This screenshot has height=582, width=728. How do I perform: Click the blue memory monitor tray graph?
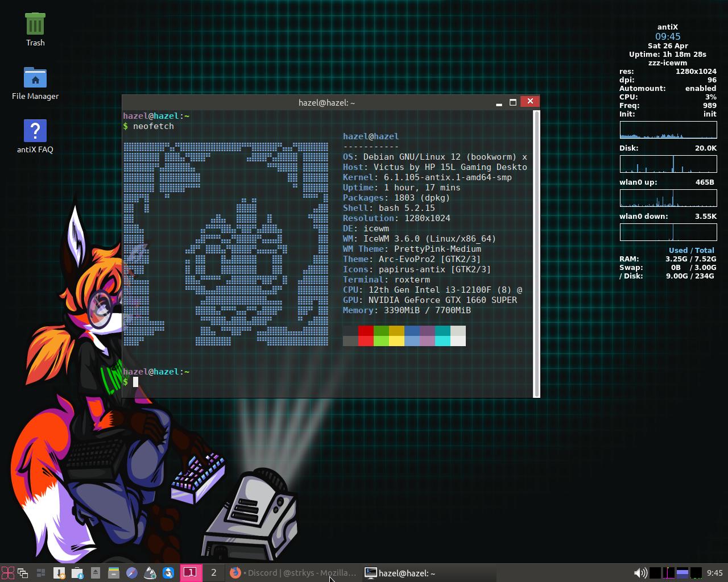682,573
